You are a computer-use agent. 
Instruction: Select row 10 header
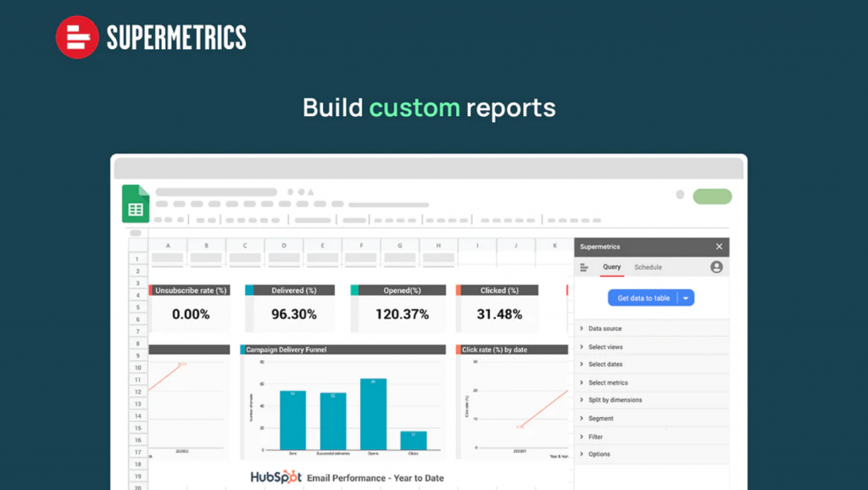[137, 368]
